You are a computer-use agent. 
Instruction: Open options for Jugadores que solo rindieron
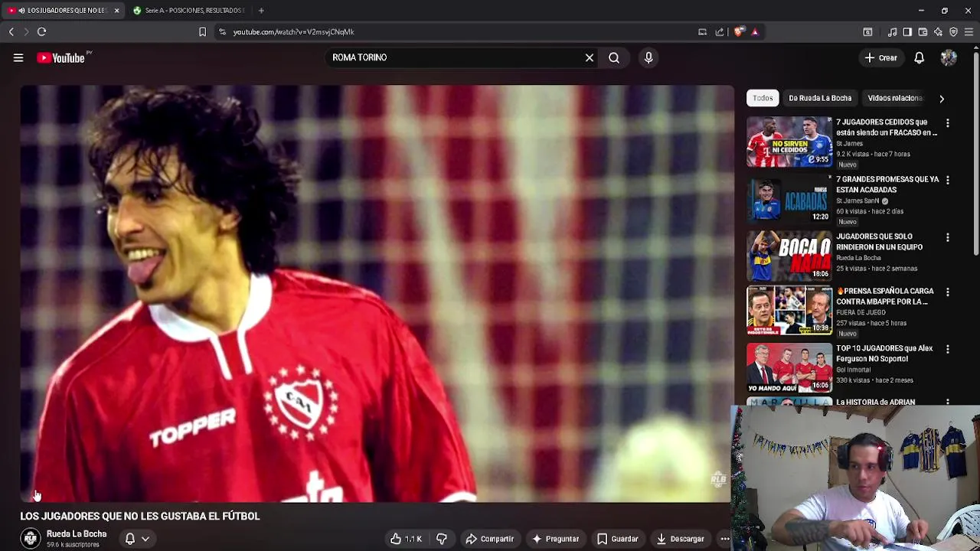(x=948, y=237)
